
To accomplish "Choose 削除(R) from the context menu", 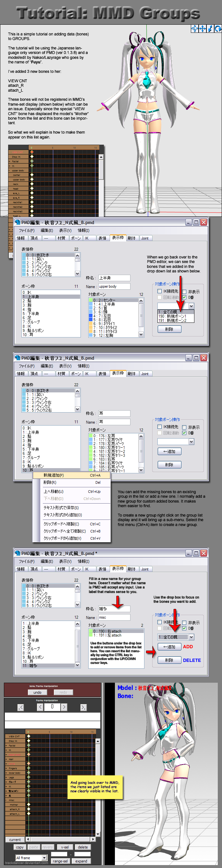I will tap(72, 482).
